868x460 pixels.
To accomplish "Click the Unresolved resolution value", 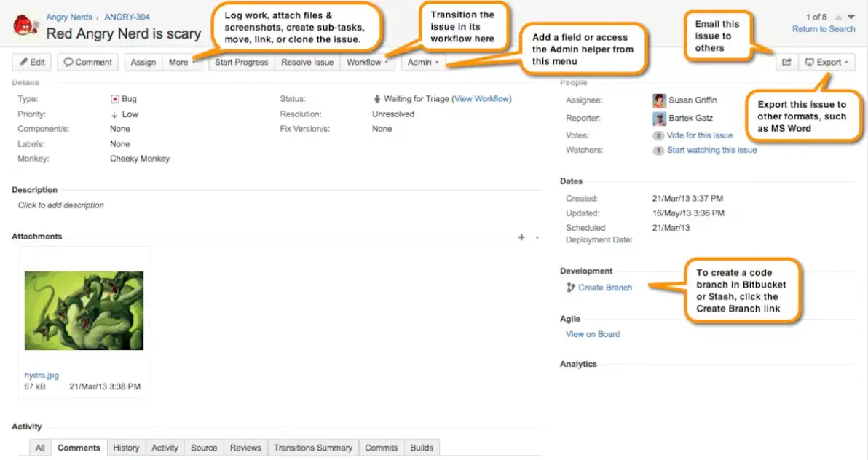I will [393, 114].
